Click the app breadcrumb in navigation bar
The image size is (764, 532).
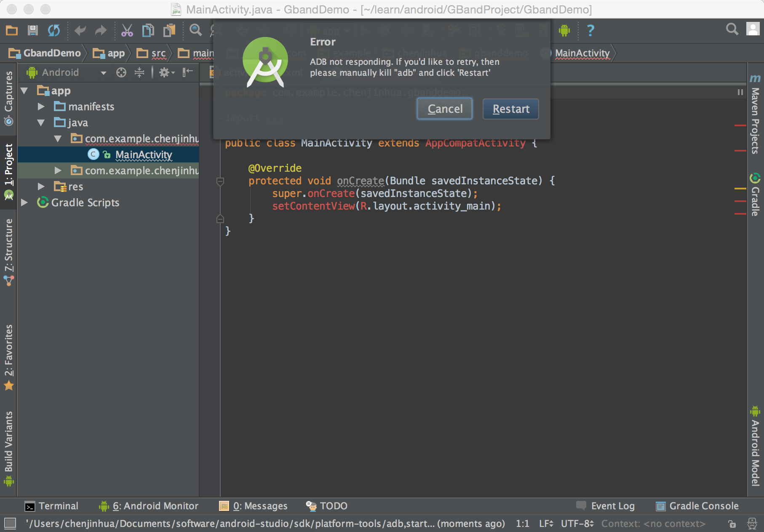(x=109, y=53)
